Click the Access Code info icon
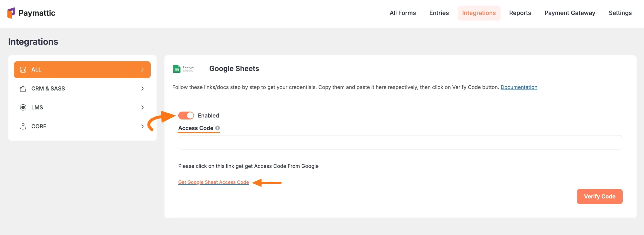 [x=218, y=128]
